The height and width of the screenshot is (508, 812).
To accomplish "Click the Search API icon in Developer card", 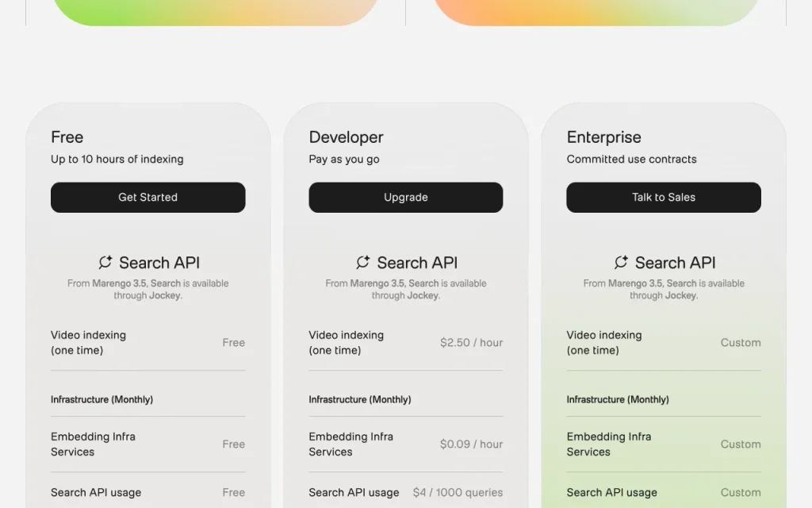I will 363,262.
